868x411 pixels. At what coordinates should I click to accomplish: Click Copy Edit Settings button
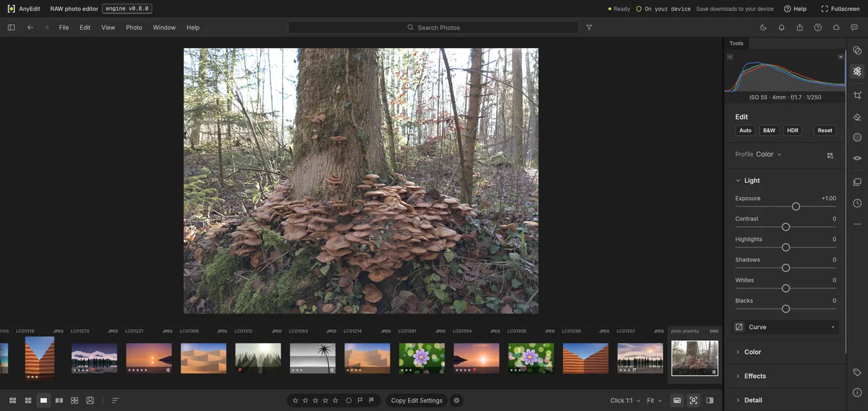417,400
